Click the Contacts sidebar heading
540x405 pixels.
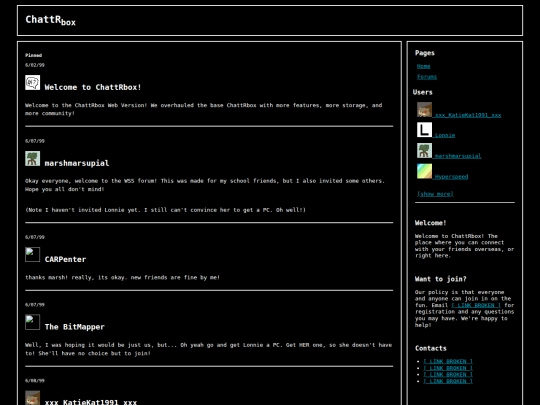(430, 348)
